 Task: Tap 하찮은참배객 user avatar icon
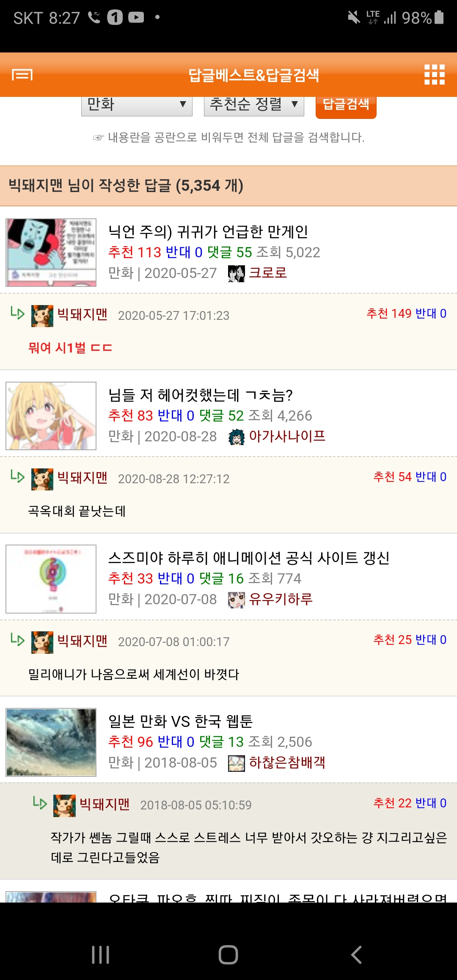pyautogui.click(x=236, y=763)
